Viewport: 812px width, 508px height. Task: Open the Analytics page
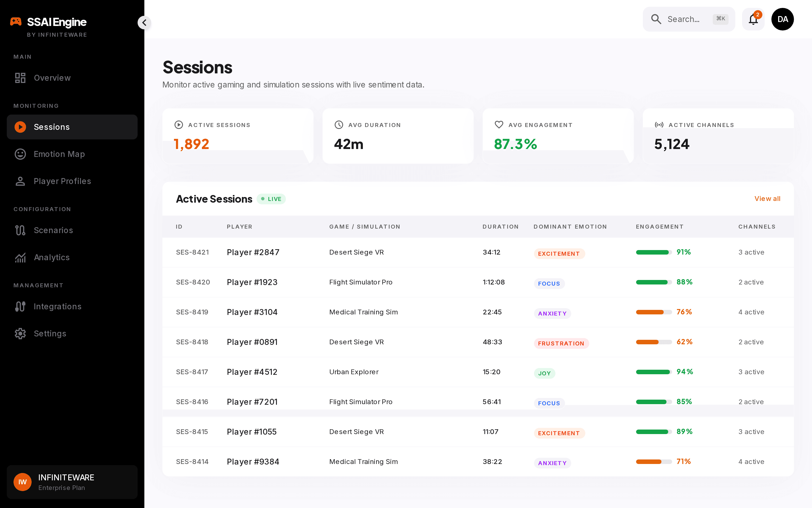click(72, 258)
